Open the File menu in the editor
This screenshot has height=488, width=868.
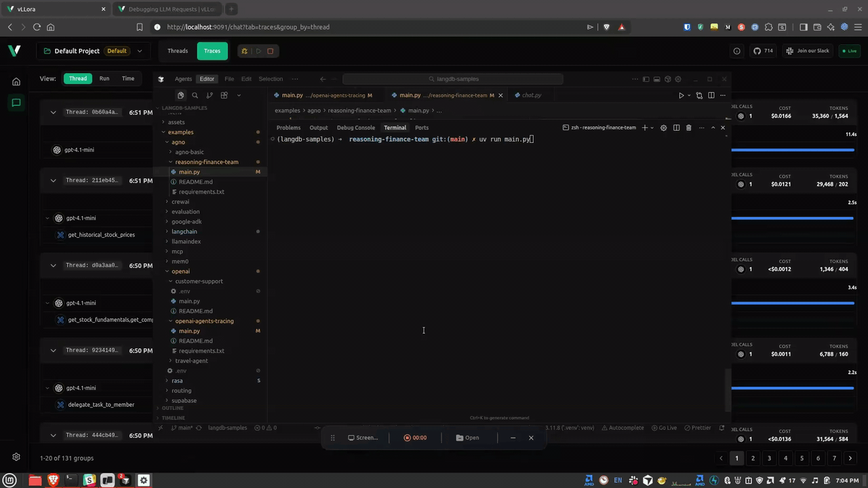229,79
